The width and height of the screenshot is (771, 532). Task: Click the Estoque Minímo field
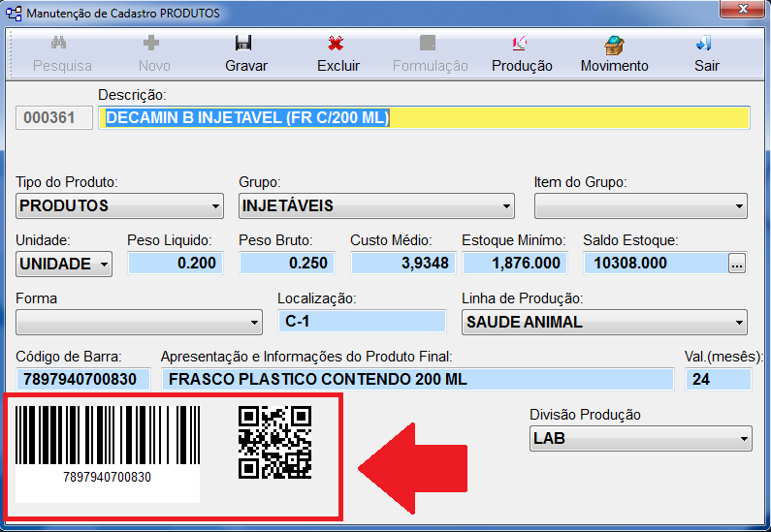coord(515,263)
